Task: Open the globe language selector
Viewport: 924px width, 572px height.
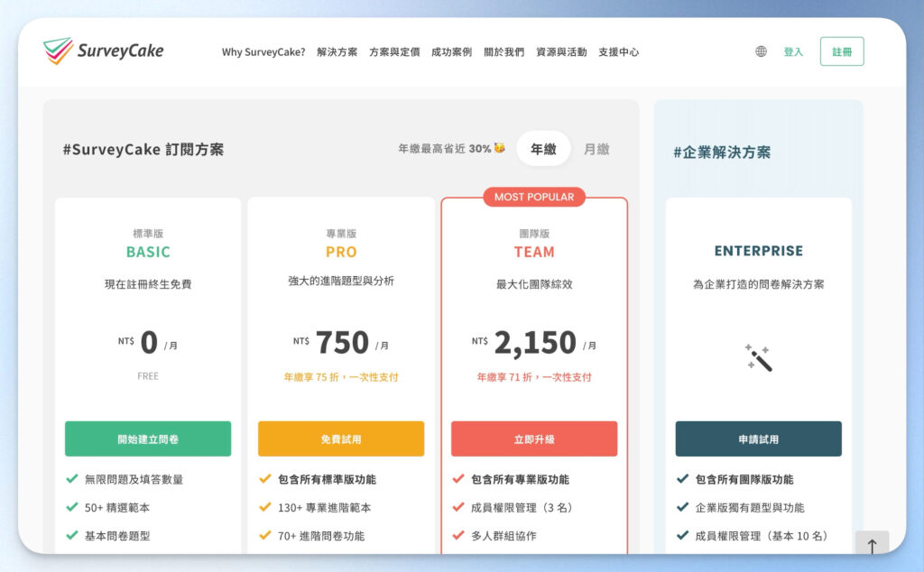Action: coord(761,51)
